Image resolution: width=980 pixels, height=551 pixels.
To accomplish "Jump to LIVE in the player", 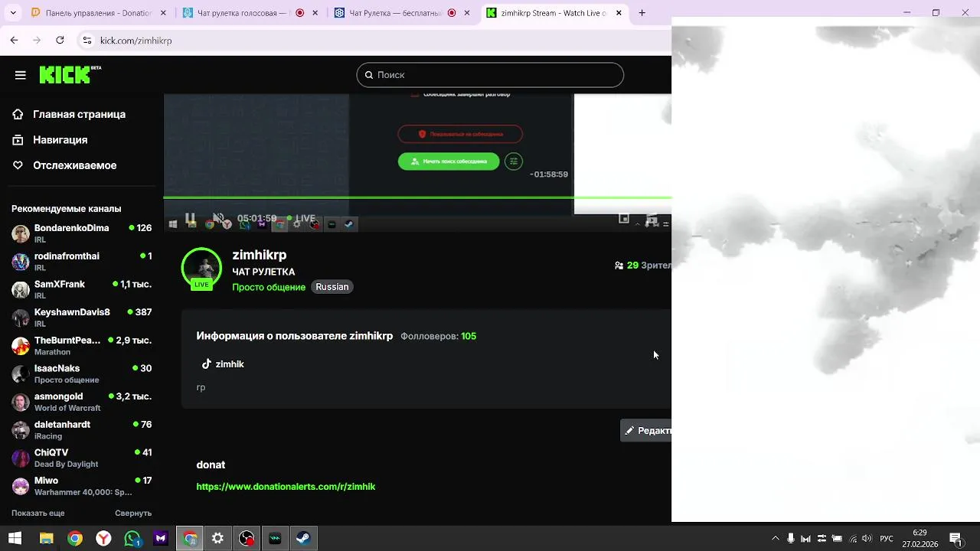I will pyautogui.click(x=301, y=218).
